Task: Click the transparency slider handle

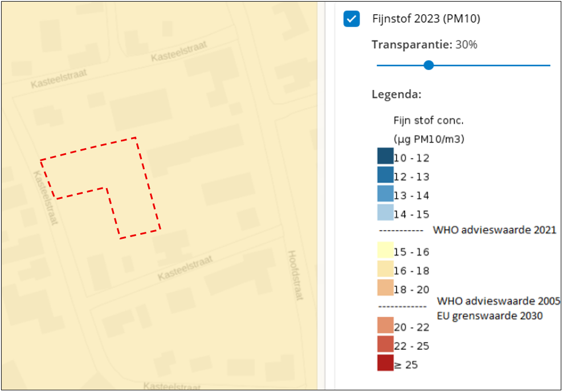Action: click(429, 65)
